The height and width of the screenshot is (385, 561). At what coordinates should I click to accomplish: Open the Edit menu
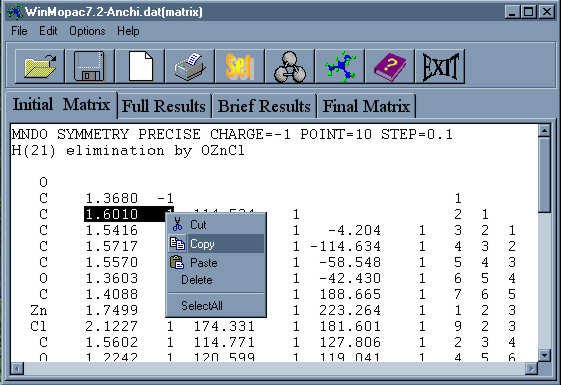point(48,31)
